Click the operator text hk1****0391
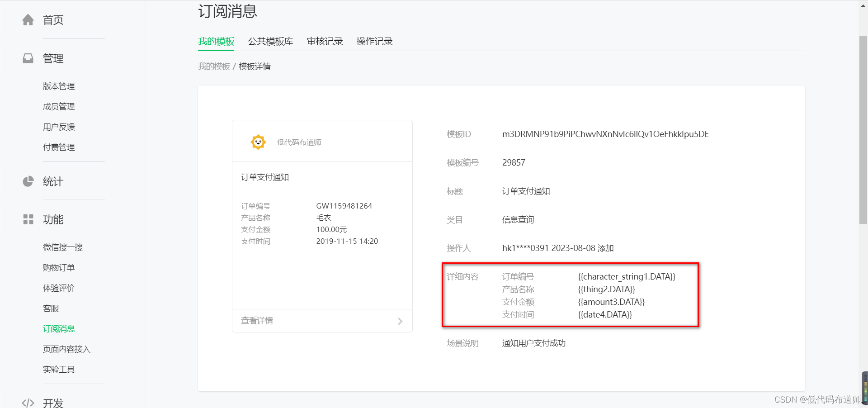Image resolution: width=868 pixels, height=408 pixels. pos(558,248)
